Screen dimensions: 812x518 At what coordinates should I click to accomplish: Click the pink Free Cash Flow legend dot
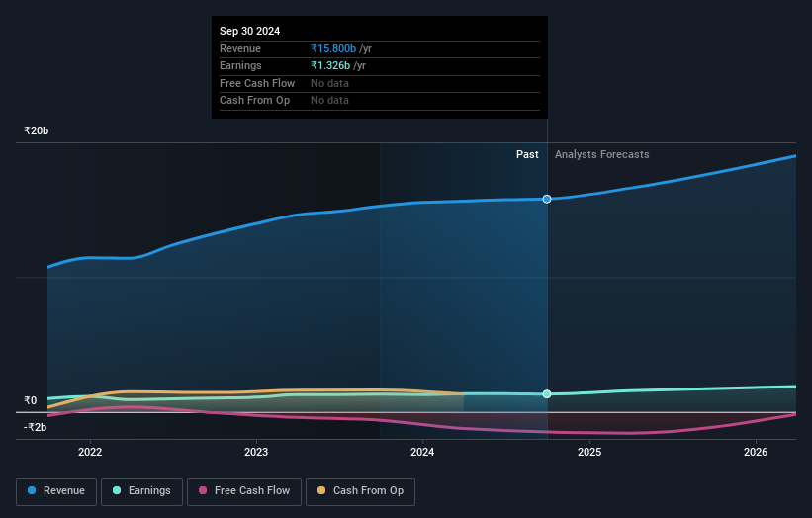point(203,490)
